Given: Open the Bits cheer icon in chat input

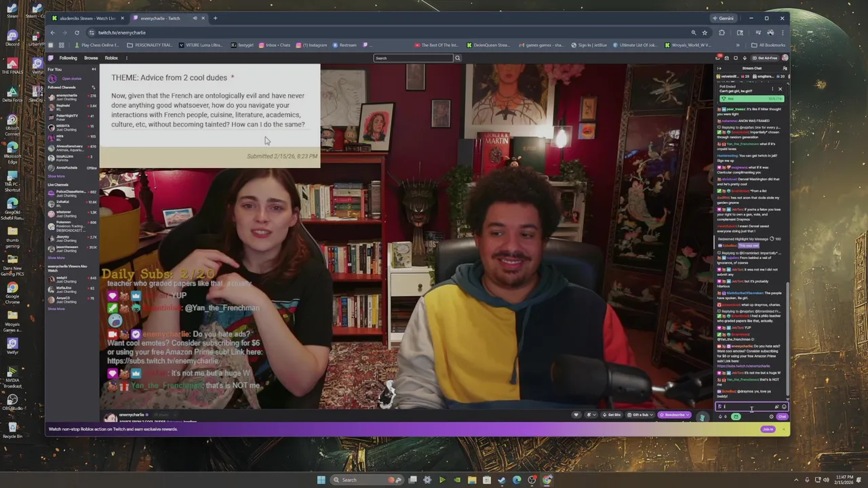Looking at the screenshot, I should coord(776,407).
